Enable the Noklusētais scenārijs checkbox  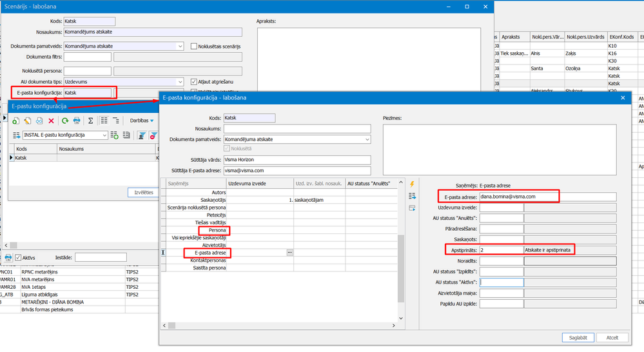coord(194,46)
